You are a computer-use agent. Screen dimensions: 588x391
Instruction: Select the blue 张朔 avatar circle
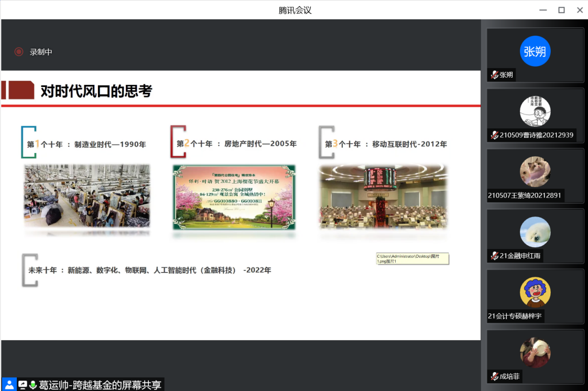pos(535,51)
